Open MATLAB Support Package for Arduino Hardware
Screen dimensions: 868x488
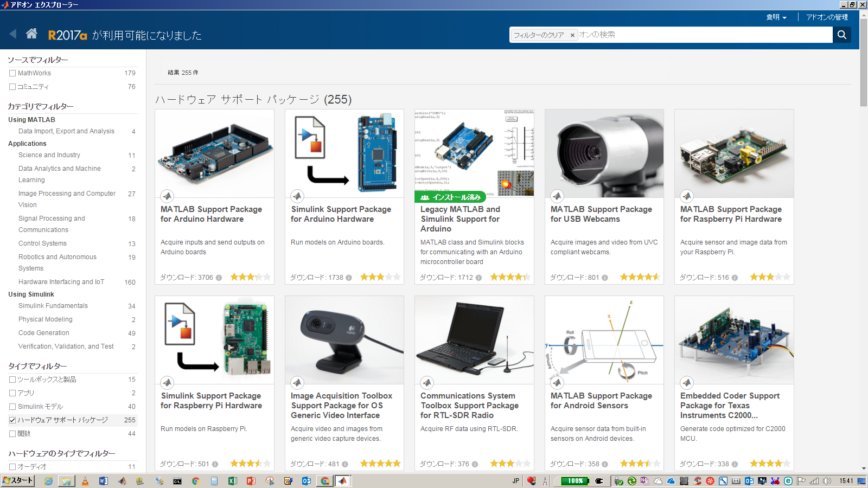pos(211,214)
